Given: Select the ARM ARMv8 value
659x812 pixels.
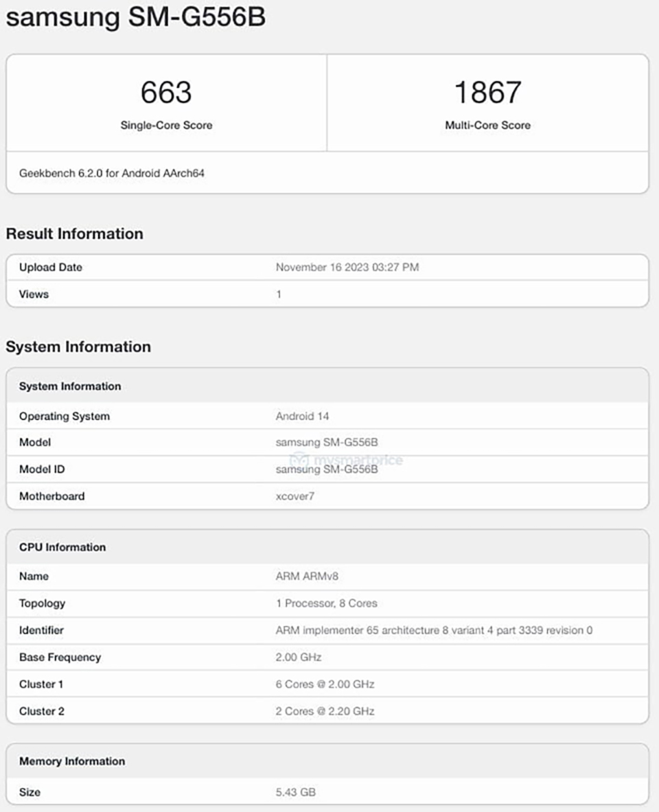Looking at the screenshot, I should click(307, 577).
